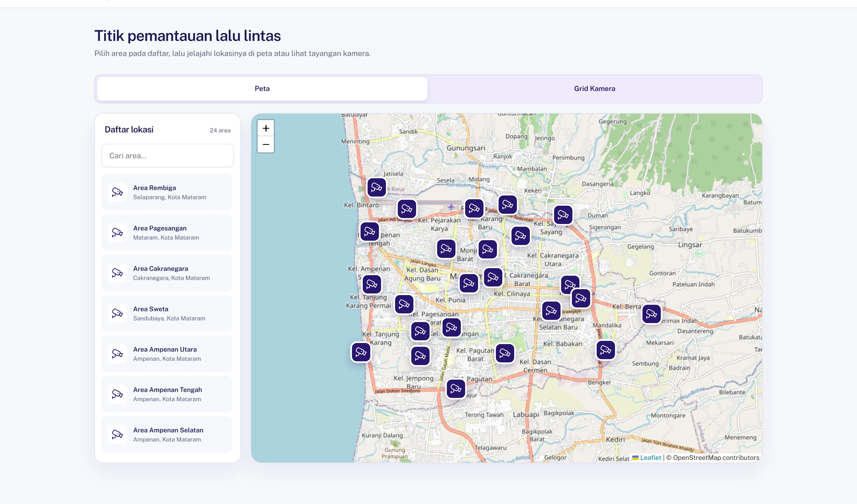Open Area Sweta location entry
The image size is (857, 504).
[x=167, y=313]
